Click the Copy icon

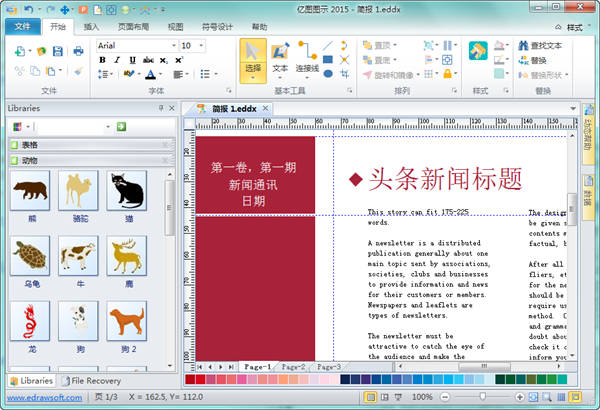point(35,71)
